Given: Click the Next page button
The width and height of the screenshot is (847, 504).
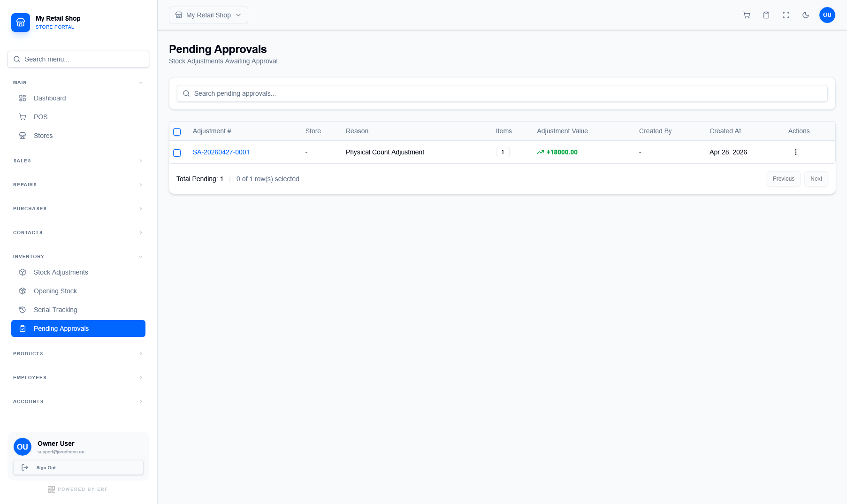Looking at the screenshot, I should click(x=816, y=179).
